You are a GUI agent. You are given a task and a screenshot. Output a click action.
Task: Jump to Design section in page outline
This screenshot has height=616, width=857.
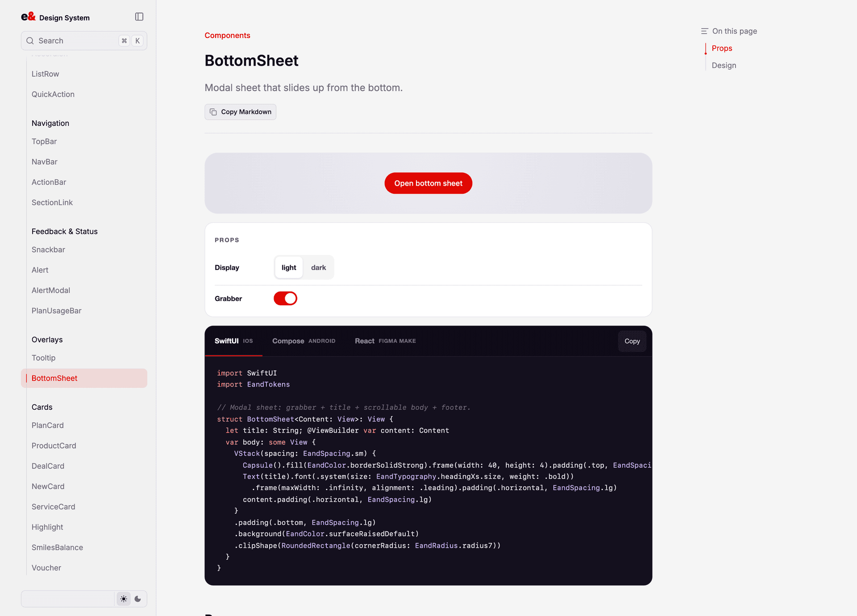(724, 65)
